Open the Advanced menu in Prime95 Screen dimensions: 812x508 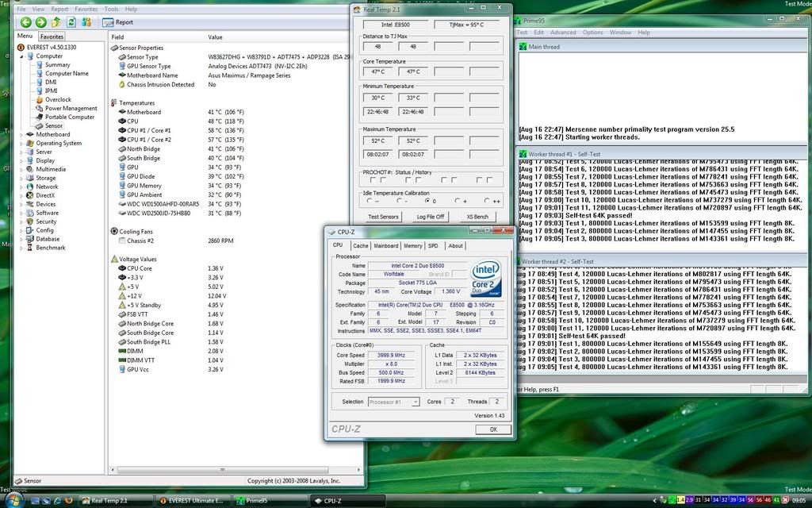pyautogui.click(x=563, y=32)
